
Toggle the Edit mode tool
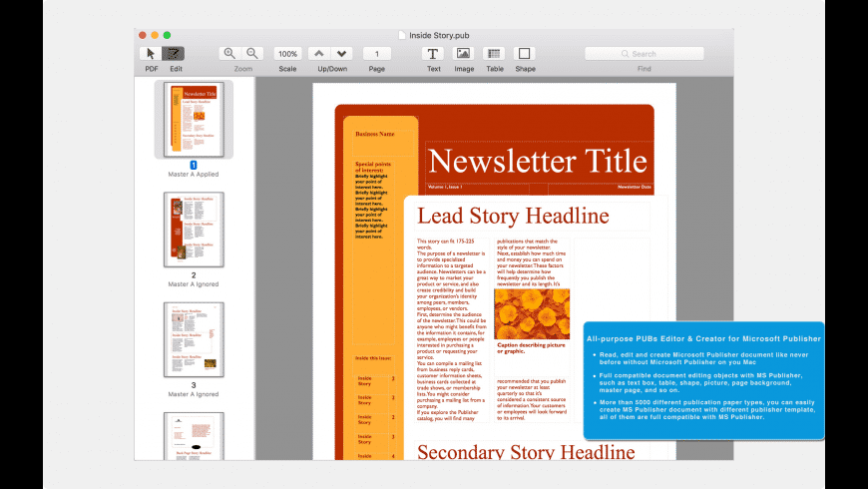[174, 53]
